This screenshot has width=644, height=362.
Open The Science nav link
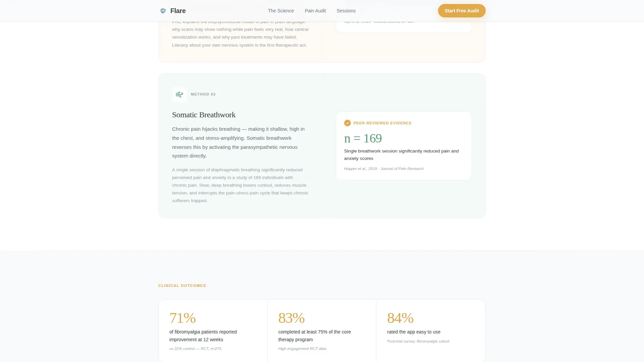tap(281, 11)
